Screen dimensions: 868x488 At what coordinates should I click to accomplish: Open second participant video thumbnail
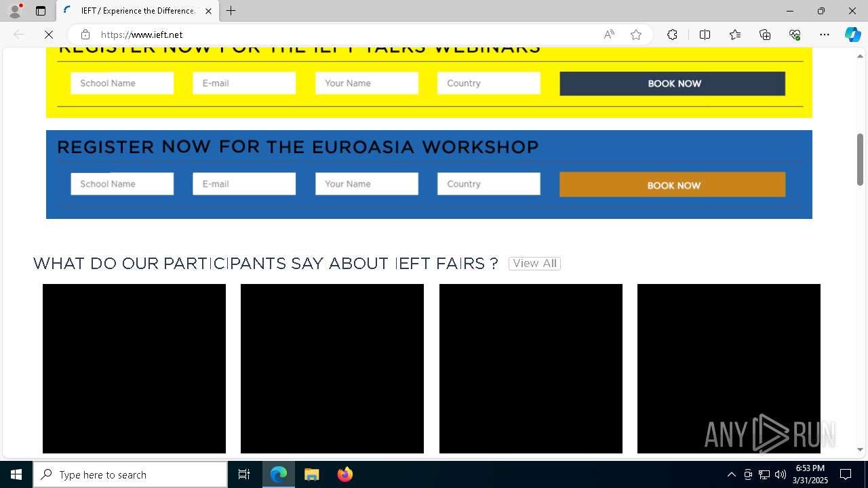332,369
